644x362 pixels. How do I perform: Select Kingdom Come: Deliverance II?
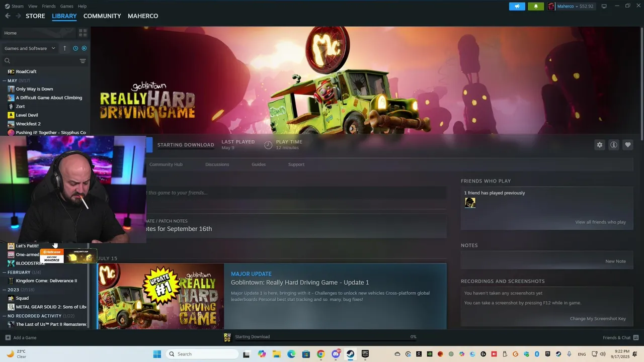46,281
